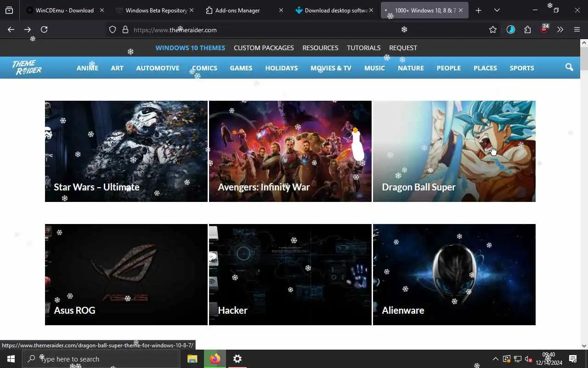
Task: Open Tutorials menu item
Action: coord(363,48)
